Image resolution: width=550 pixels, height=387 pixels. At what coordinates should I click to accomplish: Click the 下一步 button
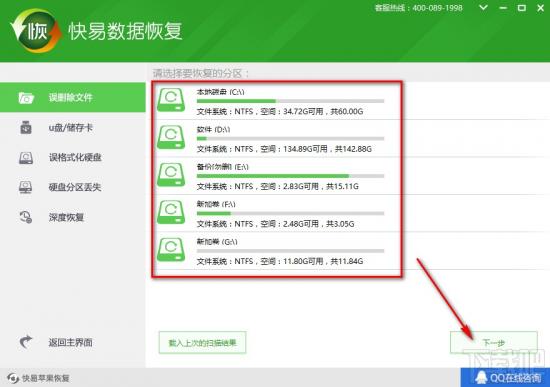[494, 342]
